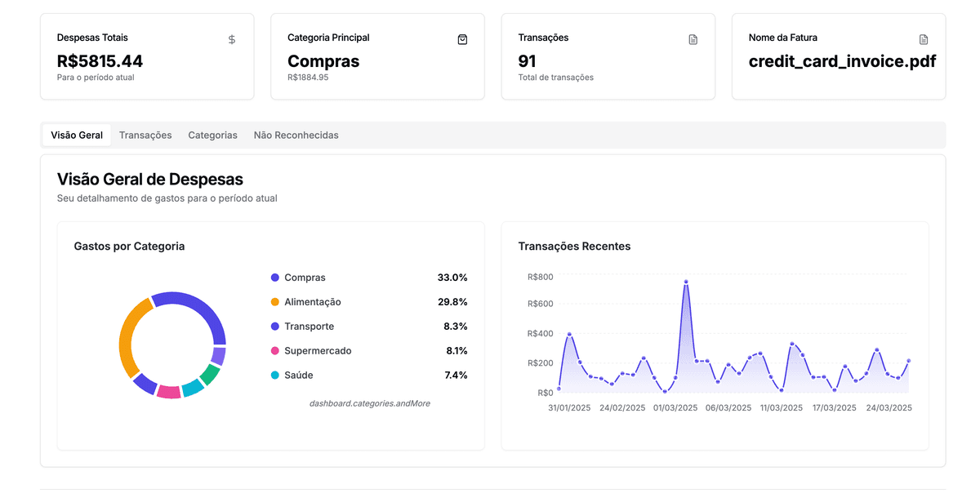Click the teal Saúde legend dot
Viewport: 980px width, 498px height.
click(x=274, y=375)
